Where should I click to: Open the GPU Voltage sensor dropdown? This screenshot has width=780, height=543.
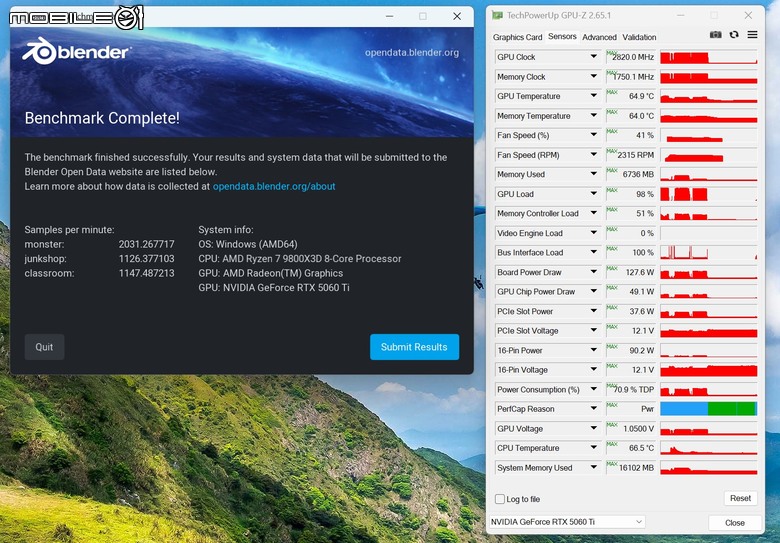pyautogui.click(x=593, y=429)
